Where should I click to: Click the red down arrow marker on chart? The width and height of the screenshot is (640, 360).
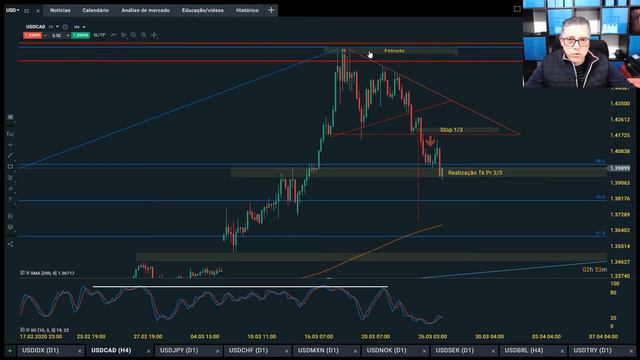tap(430, 141)
